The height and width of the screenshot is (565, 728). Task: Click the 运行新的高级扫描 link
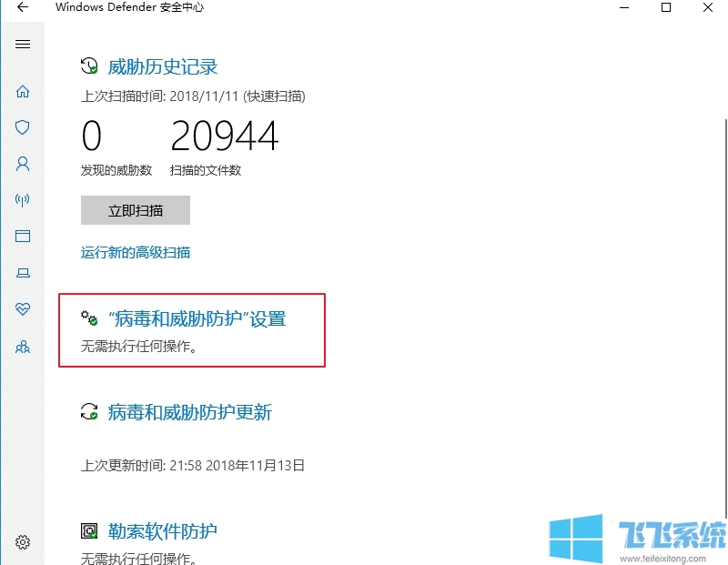136,252
